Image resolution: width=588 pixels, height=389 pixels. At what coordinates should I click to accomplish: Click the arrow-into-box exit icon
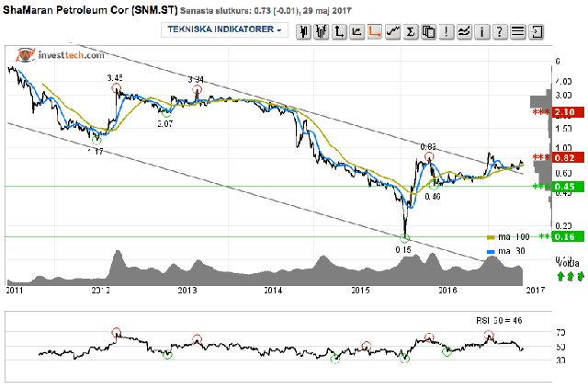pyautogui.click(x=537, y=32)
